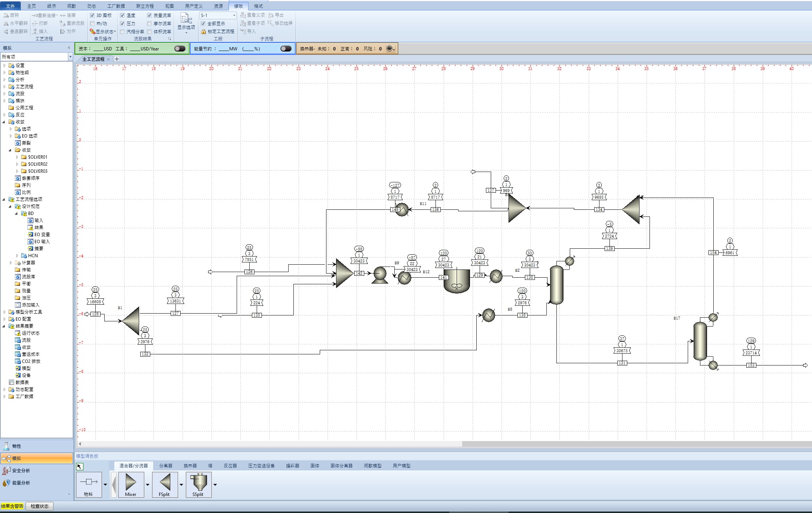Click the 检查状态 check status button

click(x=40, y=506)
